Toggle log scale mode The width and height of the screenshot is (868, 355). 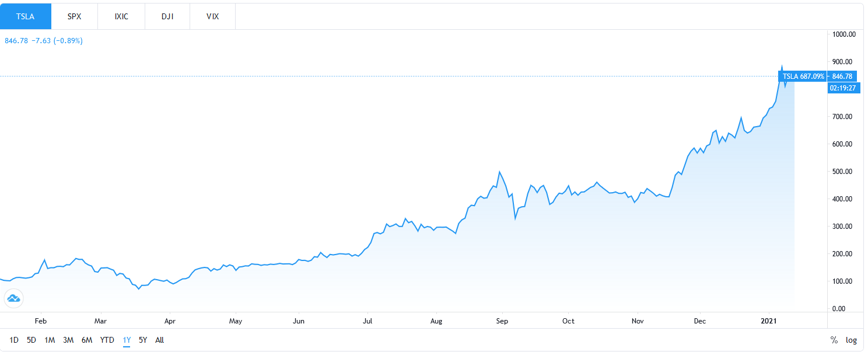pos(852,340)
